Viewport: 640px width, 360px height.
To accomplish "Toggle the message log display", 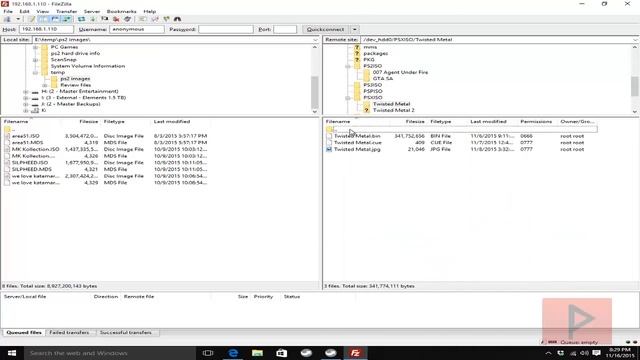I will (x=31, y=19).
